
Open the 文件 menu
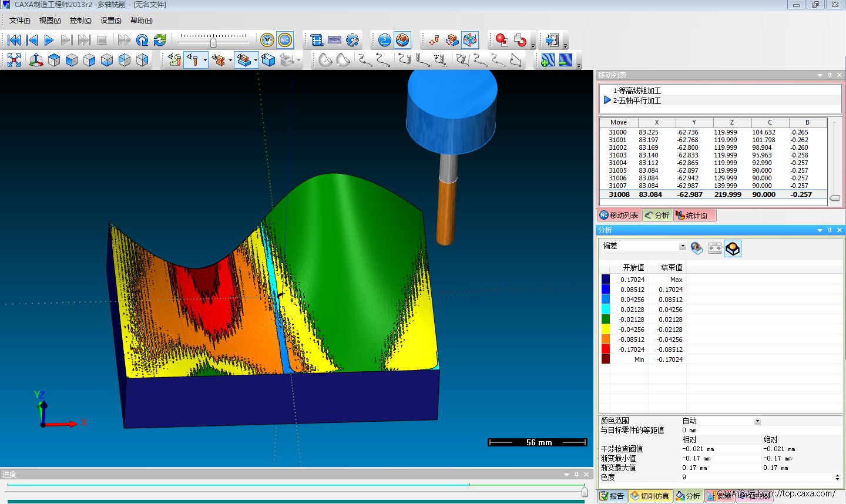pyautogui.click(x=19, y=21)
